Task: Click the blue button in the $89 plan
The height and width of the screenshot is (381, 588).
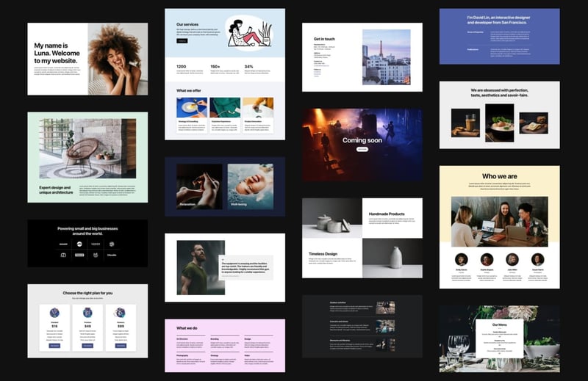Action: pos(121,346)
